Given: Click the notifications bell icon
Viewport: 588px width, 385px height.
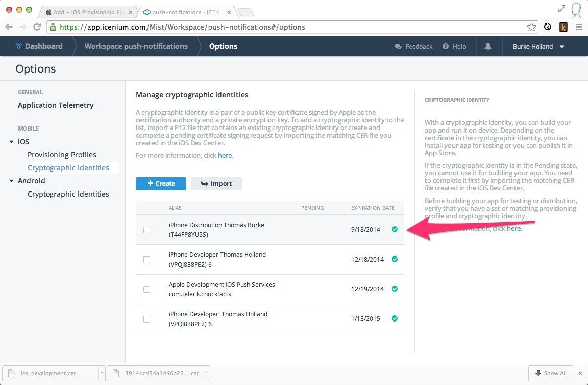Looking at the screenshot, I should [x=487, y=46].
